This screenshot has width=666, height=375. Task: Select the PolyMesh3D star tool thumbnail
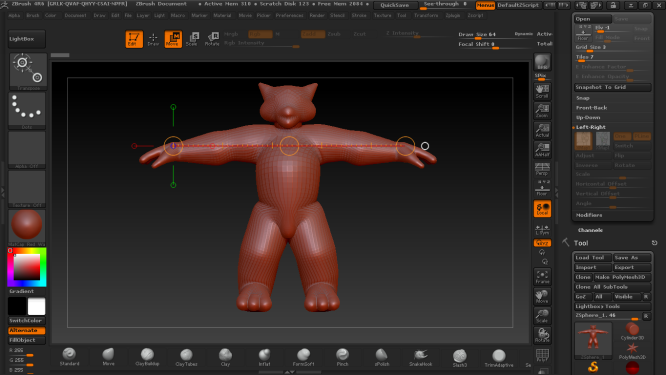[x=632, y=351]
